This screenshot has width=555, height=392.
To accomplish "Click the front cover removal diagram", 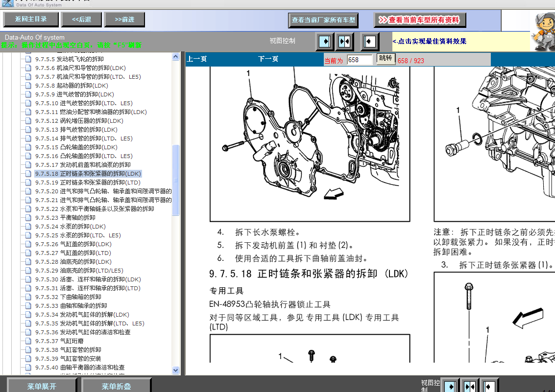I will (310, 143).
